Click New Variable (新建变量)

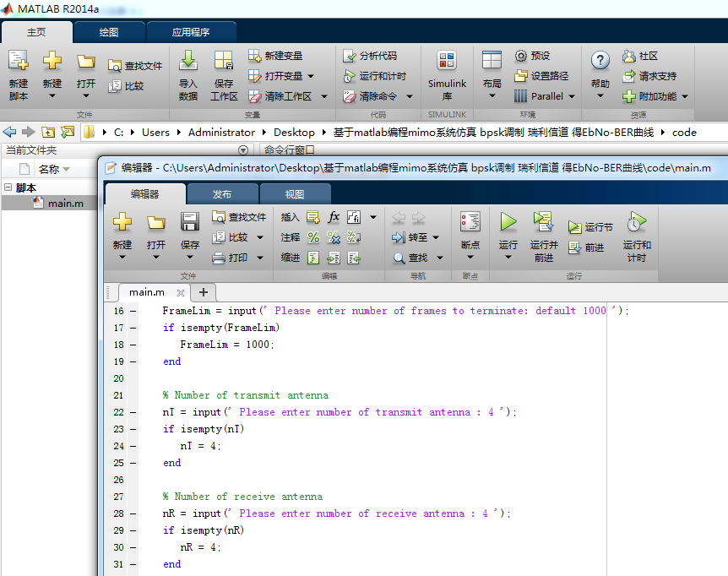tap(275, 56)
